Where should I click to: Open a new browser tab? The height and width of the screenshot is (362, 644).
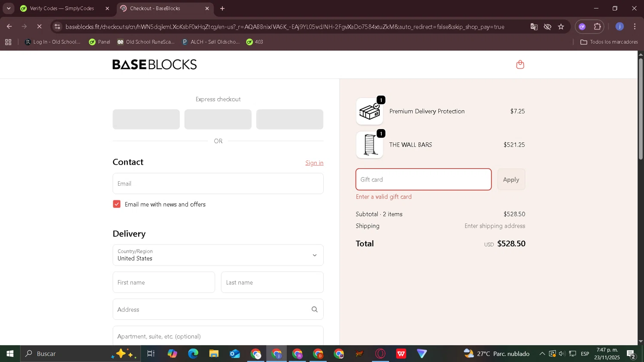(222, 9)
